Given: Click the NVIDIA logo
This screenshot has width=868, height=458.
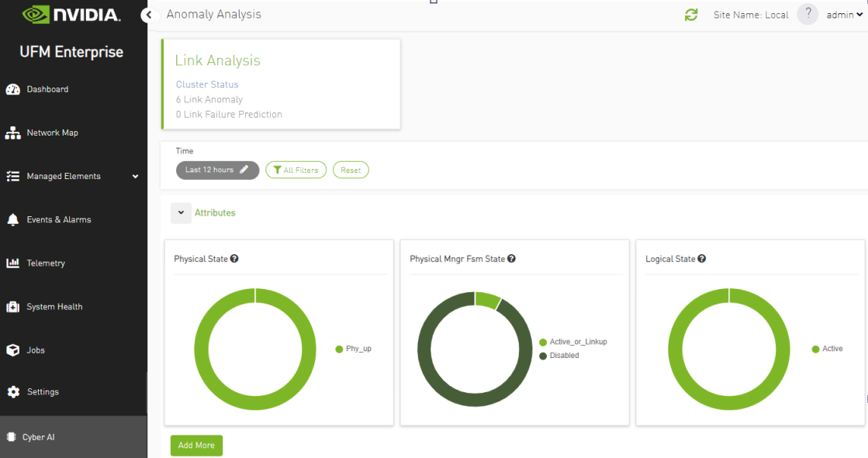Looking at the screenshot, I should pos(71,15).
